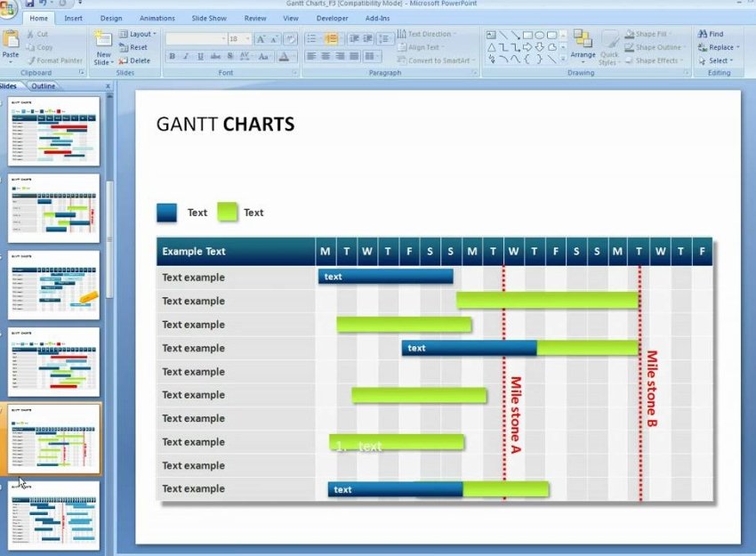The width and height of the screenshot is (756, 556).
Task: Open Shape Effects dropdown
Action: click(x=655, y=60)
